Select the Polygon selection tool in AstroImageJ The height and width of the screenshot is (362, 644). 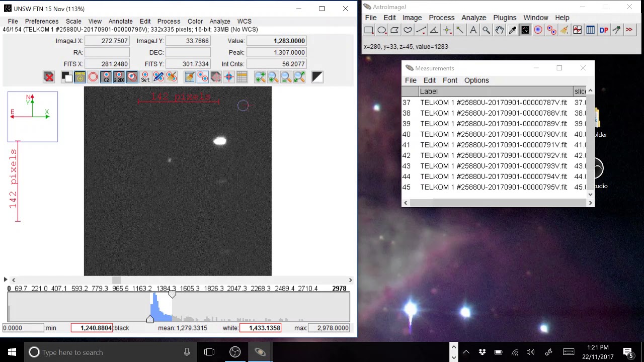click(395, 30)
